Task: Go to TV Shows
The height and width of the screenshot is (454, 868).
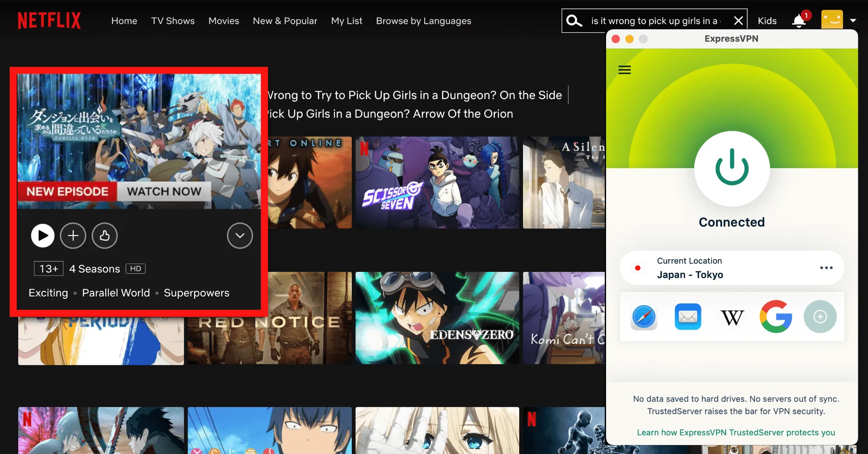Action: 173,21
